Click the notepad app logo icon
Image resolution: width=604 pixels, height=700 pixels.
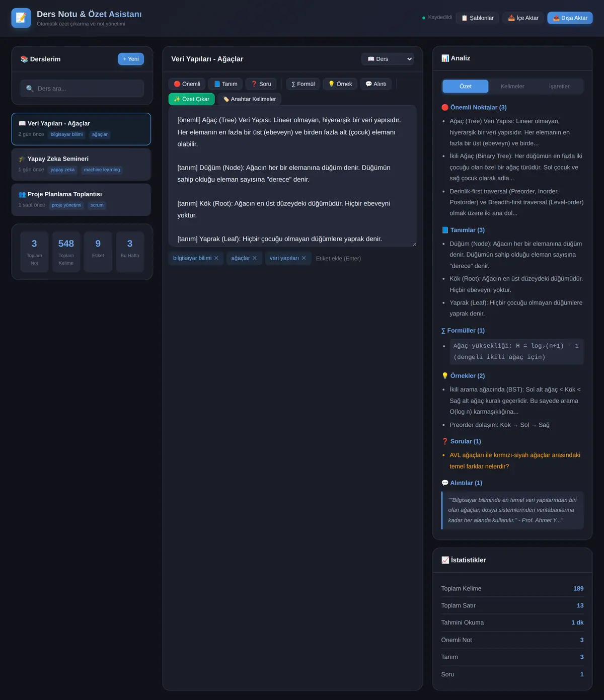click(21, 18)
